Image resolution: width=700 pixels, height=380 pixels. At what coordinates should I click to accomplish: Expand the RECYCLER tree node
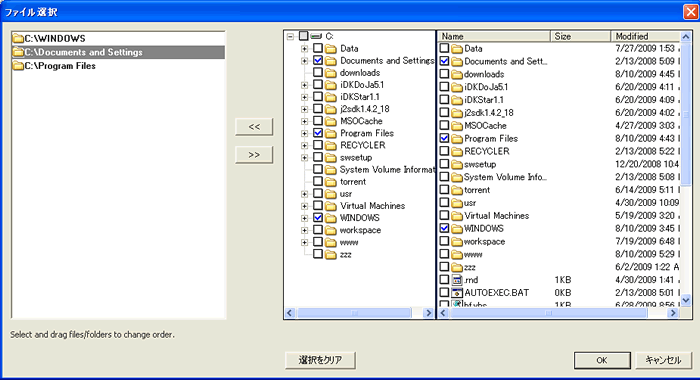point(304,145)
